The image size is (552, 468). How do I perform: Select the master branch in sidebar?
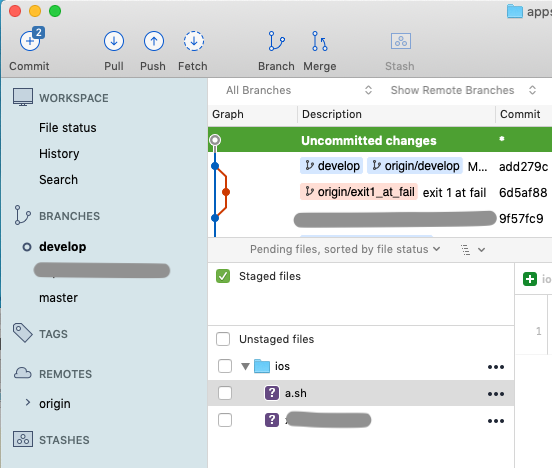click(x=58, y=298)
